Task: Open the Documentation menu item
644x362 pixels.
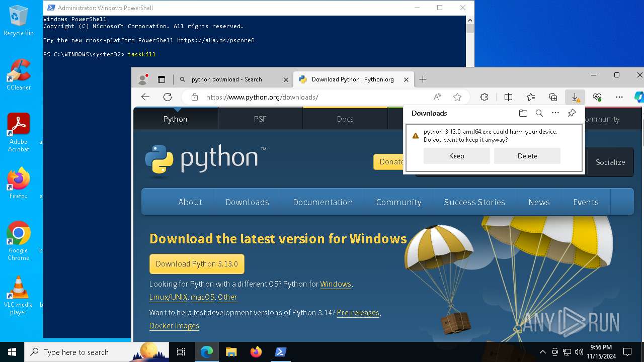Action: coord(323,202)
